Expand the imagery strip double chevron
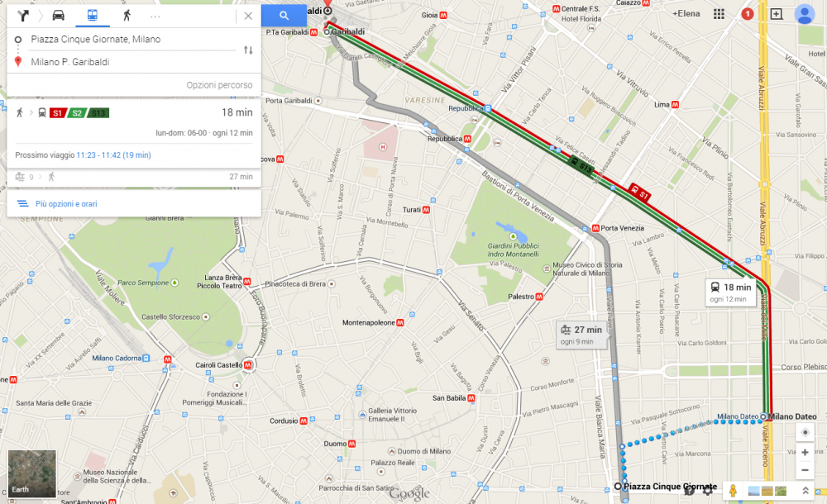 [x=805, y=491]
